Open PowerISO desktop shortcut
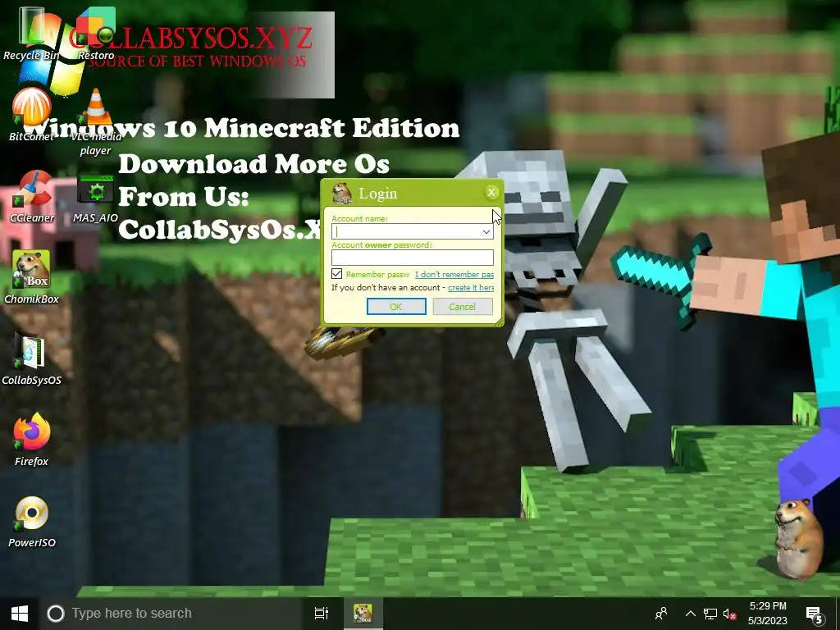Screen dimensions: 840x630 (32, 521)
